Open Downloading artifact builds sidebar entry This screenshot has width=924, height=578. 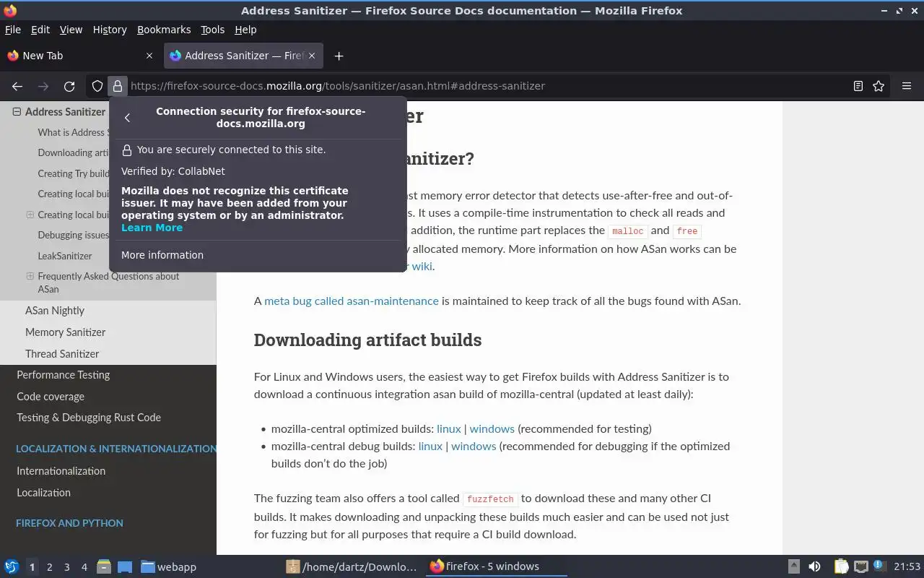click(x=73, y=152)
